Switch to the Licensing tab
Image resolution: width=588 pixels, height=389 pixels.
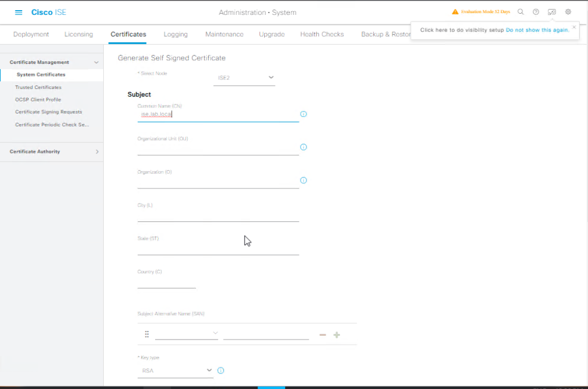[79, 34]
